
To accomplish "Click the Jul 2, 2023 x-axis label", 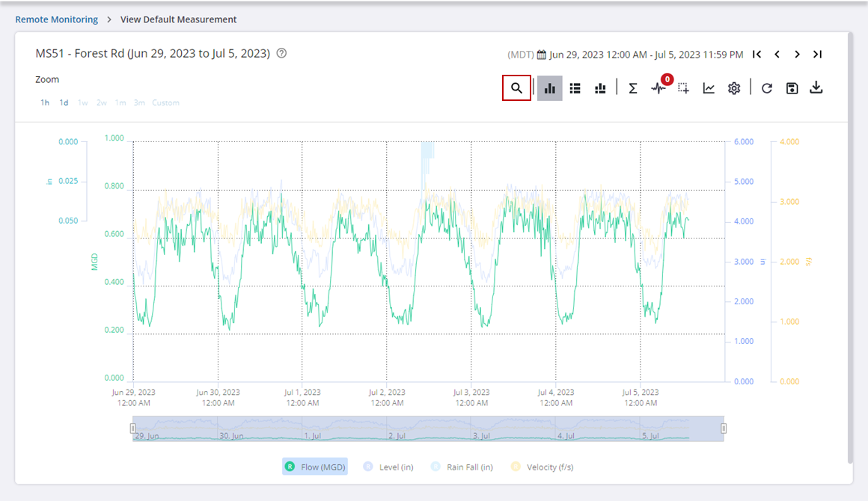I will [x=387, y=398].
